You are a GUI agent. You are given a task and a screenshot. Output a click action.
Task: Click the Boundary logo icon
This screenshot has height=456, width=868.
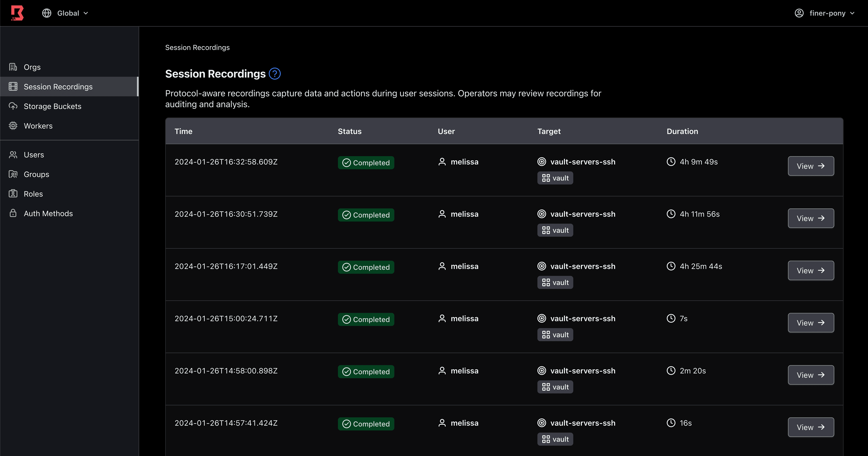coord(17,13)
